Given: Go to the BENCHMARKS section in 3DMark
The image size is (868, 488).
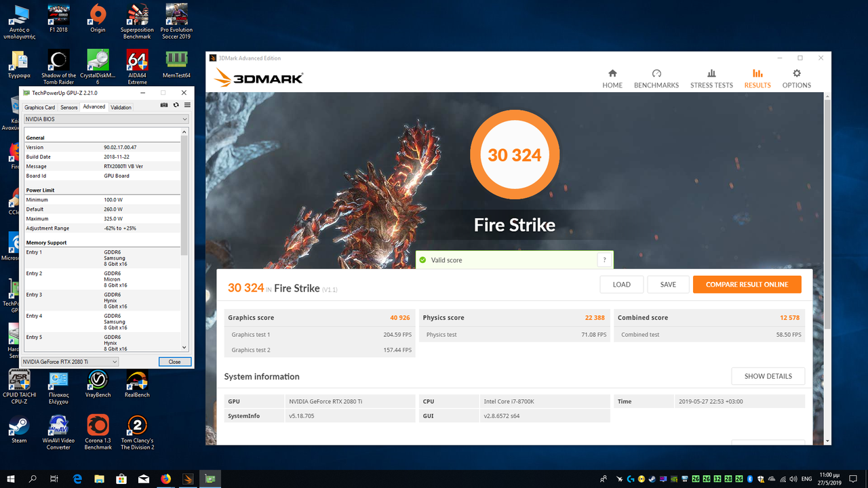Looking at the screenshot, I should [656, 79].
